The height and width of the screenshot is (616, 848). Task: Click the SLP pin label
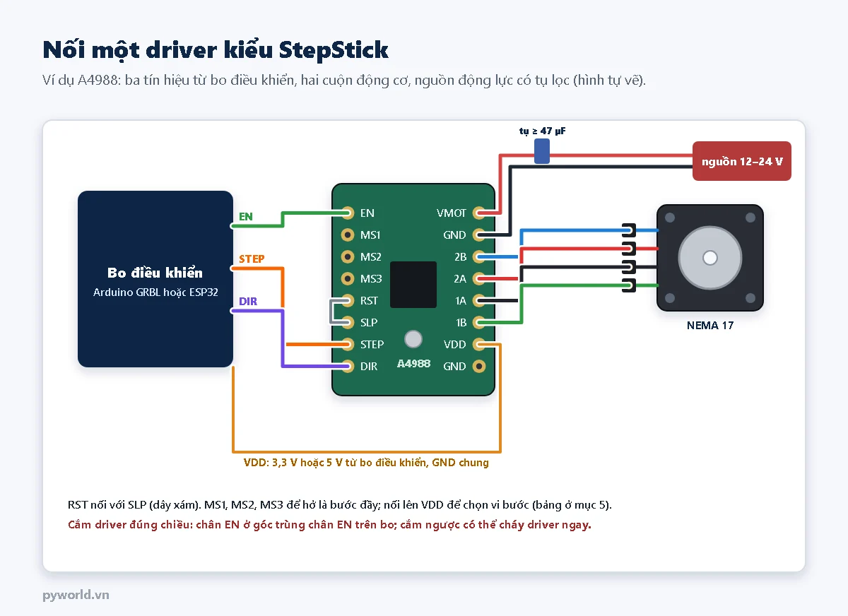click(x=369, y=322)
